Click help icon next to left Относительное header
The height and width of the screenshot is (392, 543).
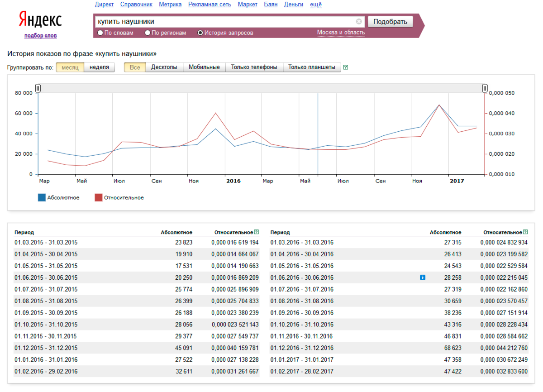point(257,232)
